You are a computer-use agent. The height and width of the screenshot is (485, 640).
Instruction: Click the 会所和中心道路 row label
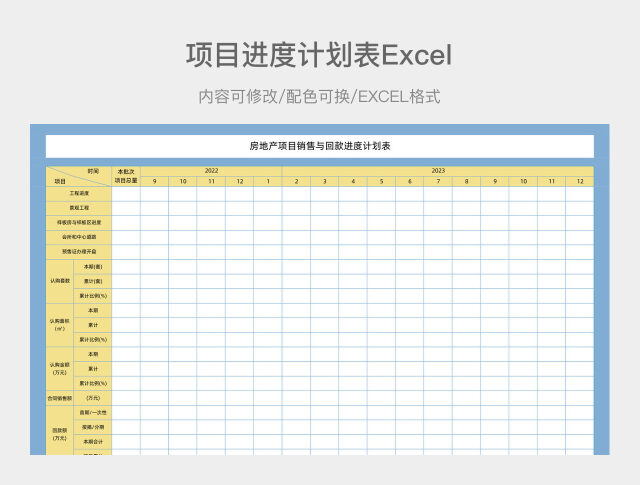[79, 237]
